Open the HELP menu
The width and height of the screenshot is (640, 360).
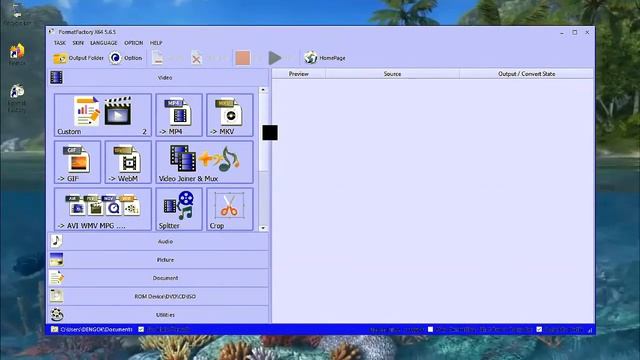156,43
